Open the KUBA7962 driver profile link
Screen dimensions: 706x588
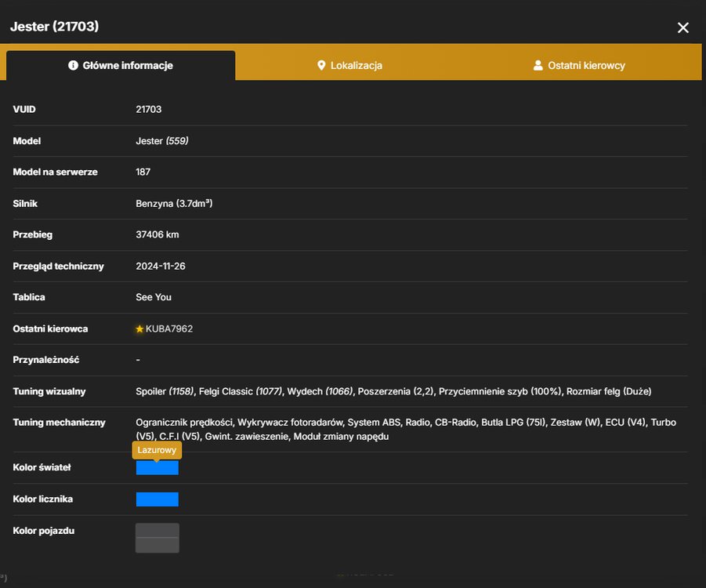pos(168,329)
